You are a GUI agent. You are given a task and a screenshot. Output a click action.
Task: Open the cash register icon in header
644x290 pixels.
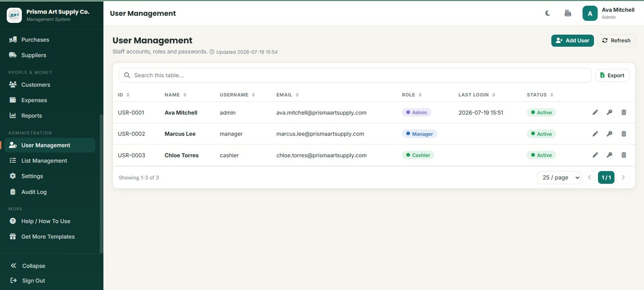coord(568,13)
